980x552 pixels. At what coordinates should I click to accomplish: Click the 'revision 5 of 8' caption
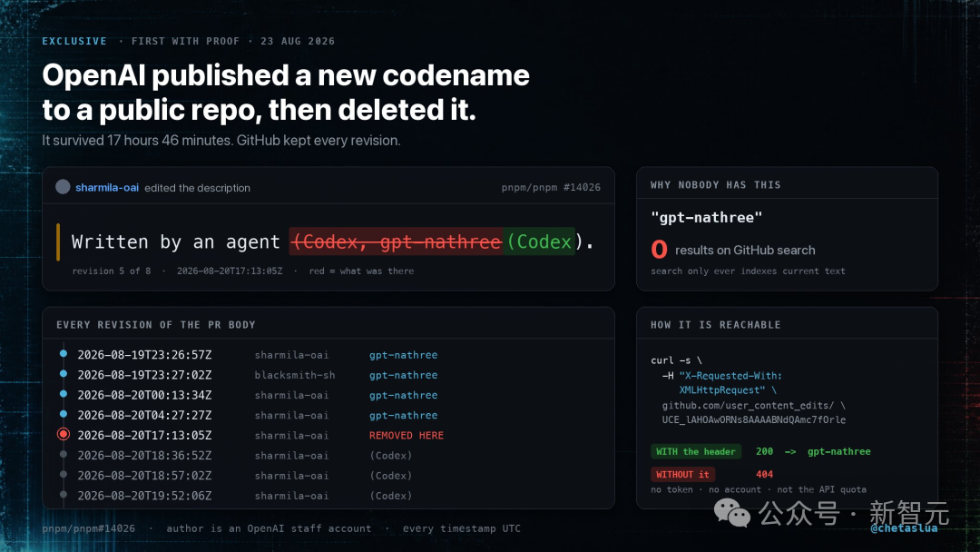pos(112,271)
